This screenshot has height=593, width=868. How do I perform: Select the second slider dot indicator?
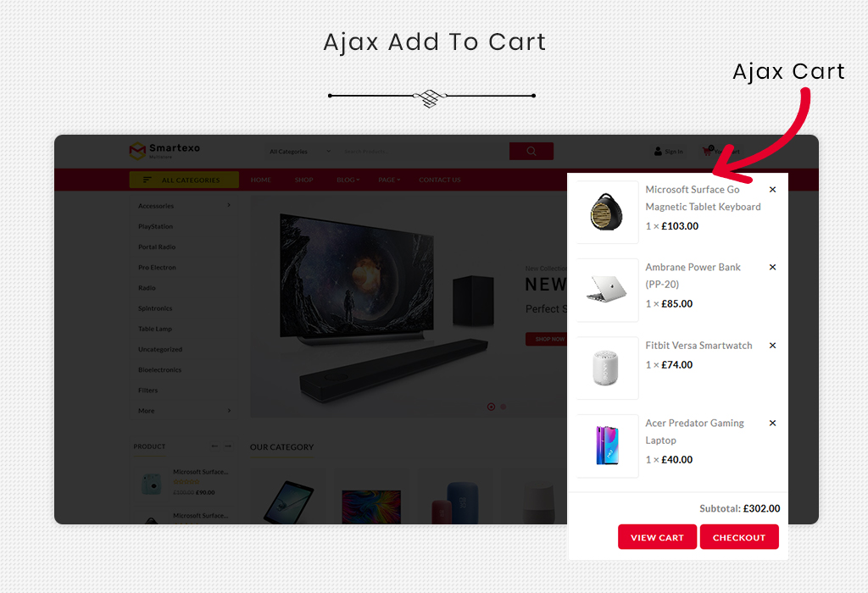[x=504, y=407]
